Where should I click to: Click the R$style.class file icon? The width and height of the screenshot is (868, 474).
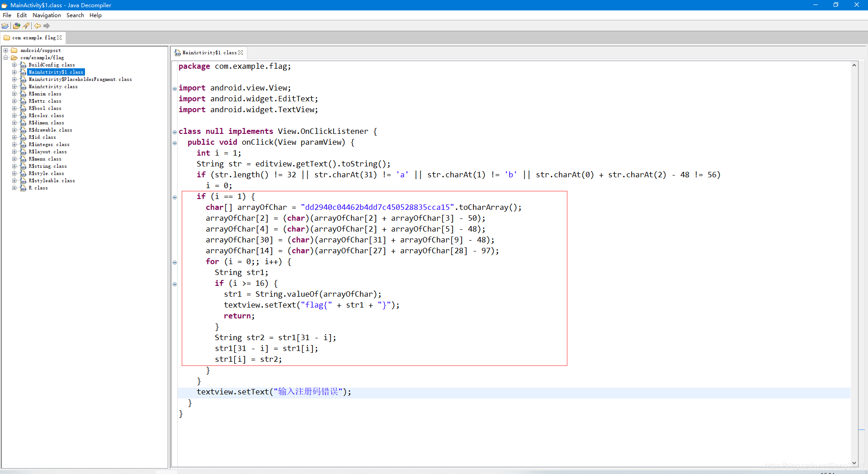(x=23, y=173)
